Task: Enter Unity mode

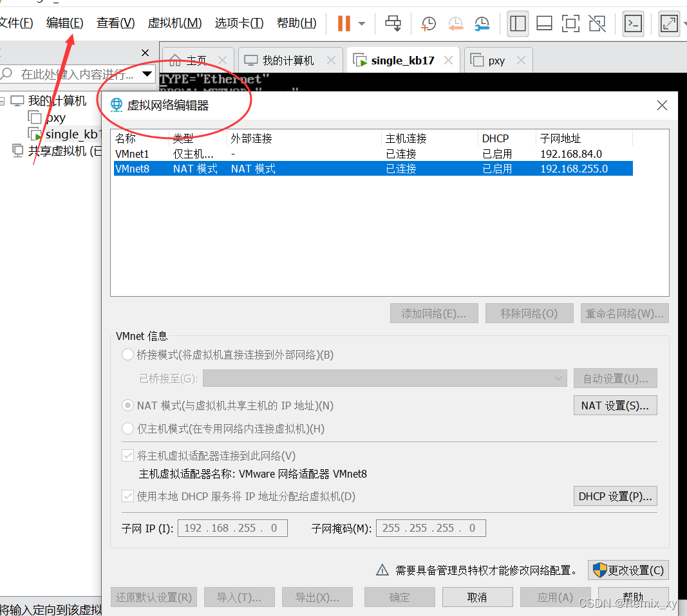Action: [598, 23]
